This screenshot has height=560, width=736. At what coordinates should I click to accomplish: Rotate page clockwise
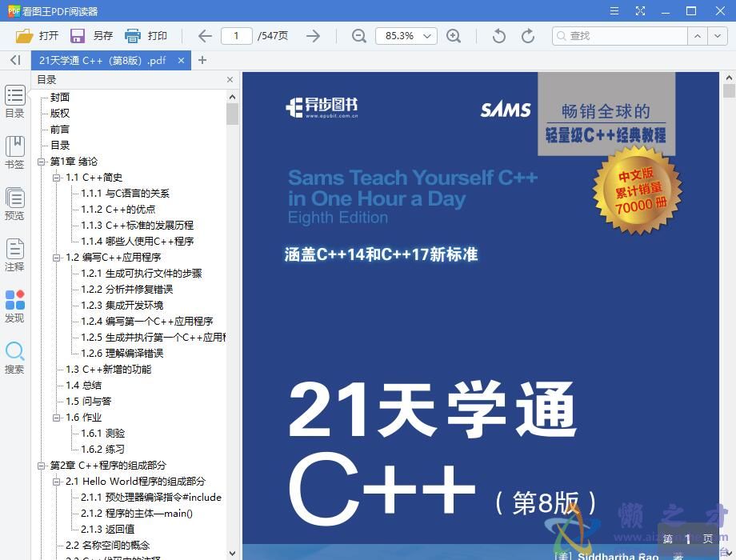pos(528,36)
